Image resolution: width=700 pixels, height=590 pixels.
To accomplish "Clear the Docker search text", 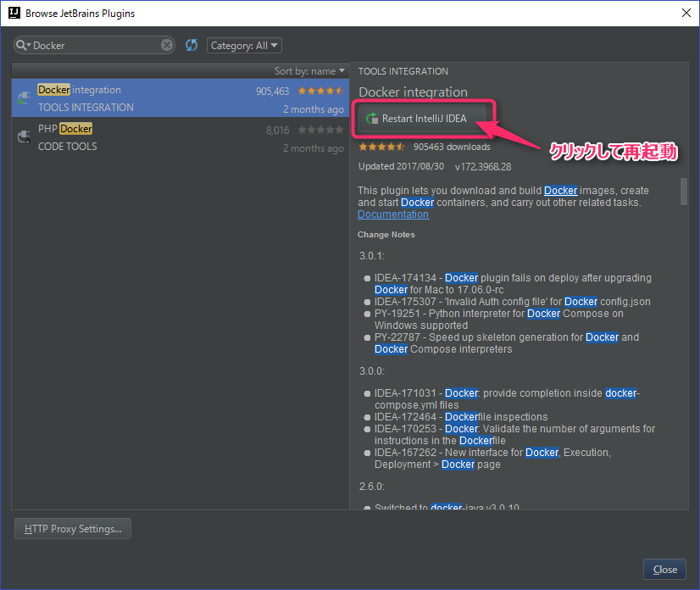I will [167, 45].
